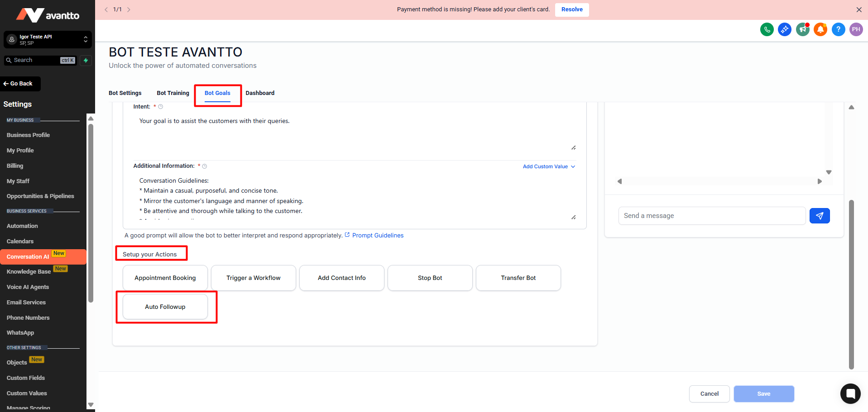Click the chat preview scroll down arrow

(x=829, y=172)
